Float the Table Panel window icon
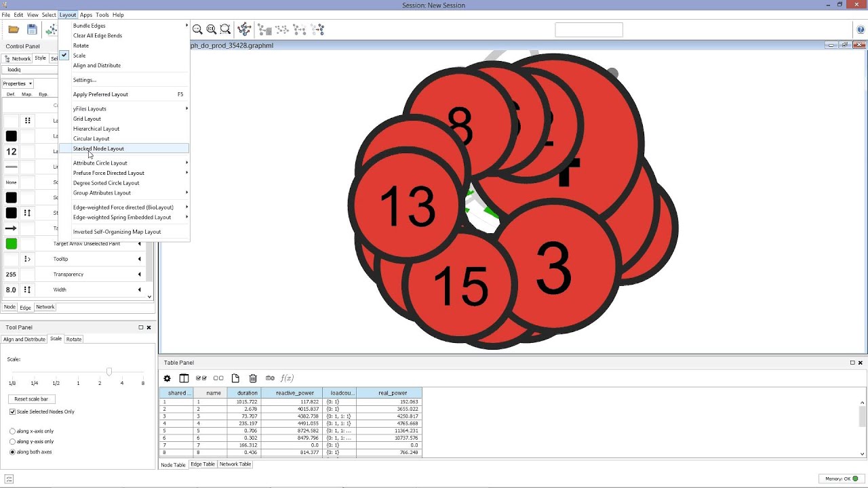Screen dimensions: 868x488 tap(852, 363)
